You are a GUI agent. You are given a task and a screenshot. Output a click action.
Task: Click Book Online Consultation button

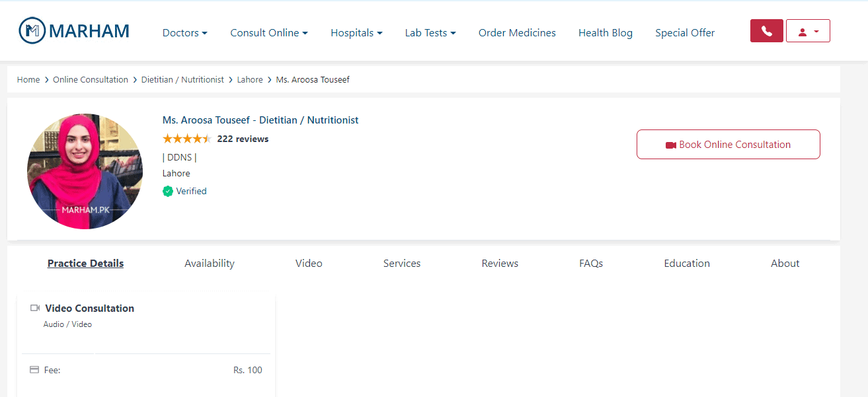729,145
